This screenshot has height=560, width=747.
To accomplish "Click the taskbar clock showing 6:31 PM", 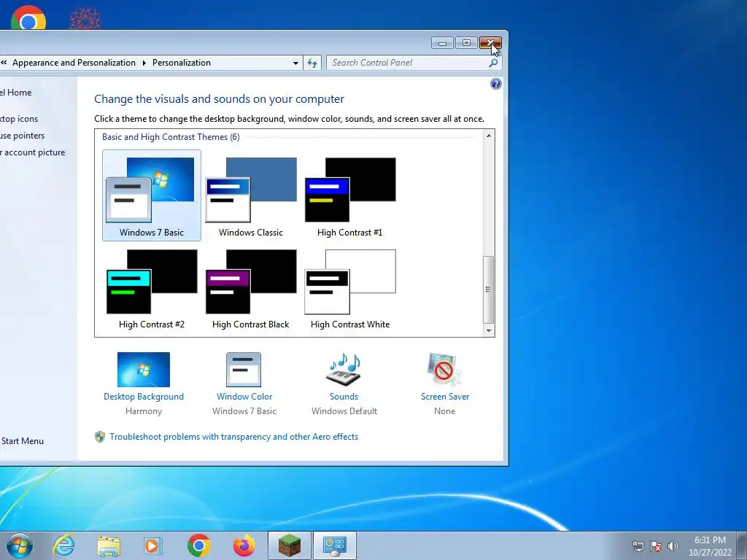I will [x=710, y=546].
